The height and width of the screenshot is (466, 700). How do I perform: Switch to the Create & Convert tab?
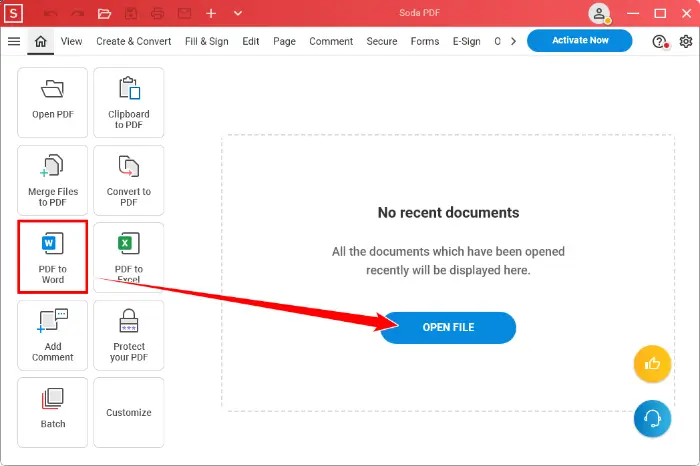click(x=133, y=41)
